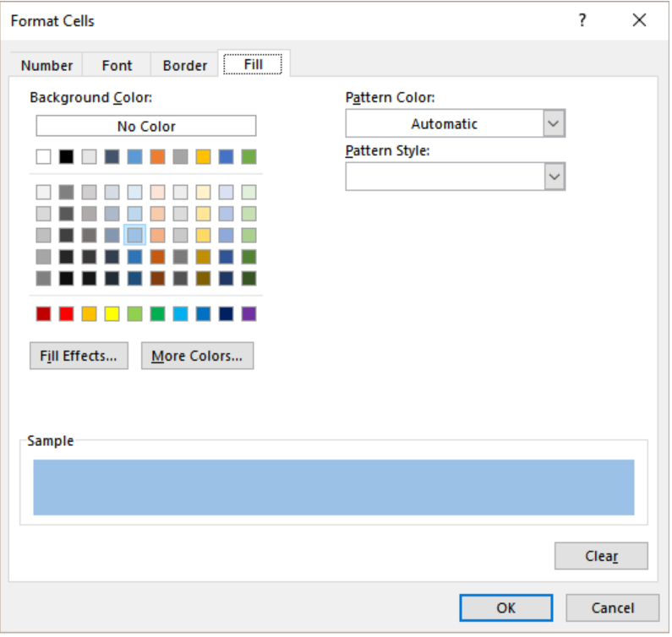
Task: Click the No Color button
Action: pos(146,126)
